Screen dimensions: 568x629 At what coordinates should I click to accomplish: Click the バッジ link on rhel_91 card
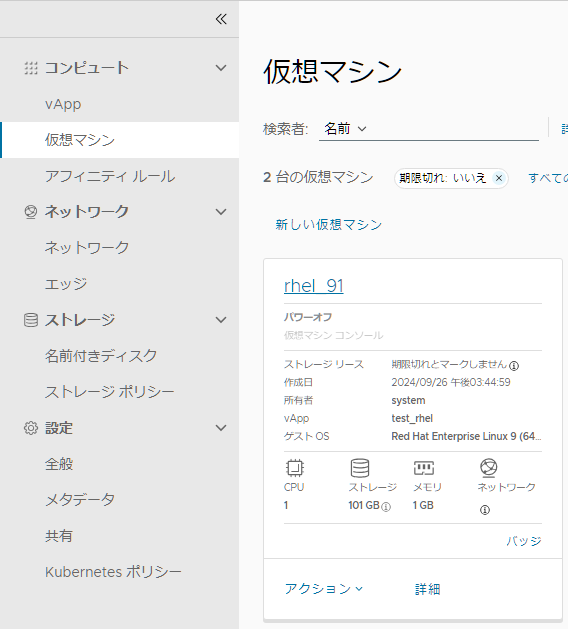[524, 541]
